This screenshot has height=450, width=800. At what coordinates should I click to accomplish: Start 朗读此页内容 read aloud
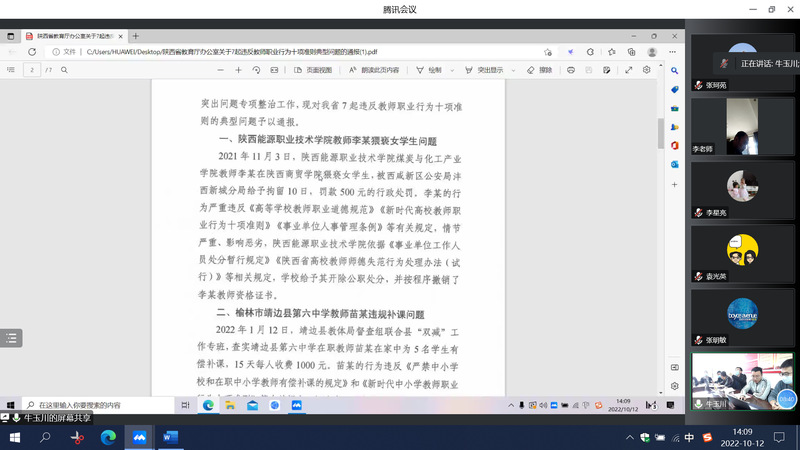(x=374, y=70)
